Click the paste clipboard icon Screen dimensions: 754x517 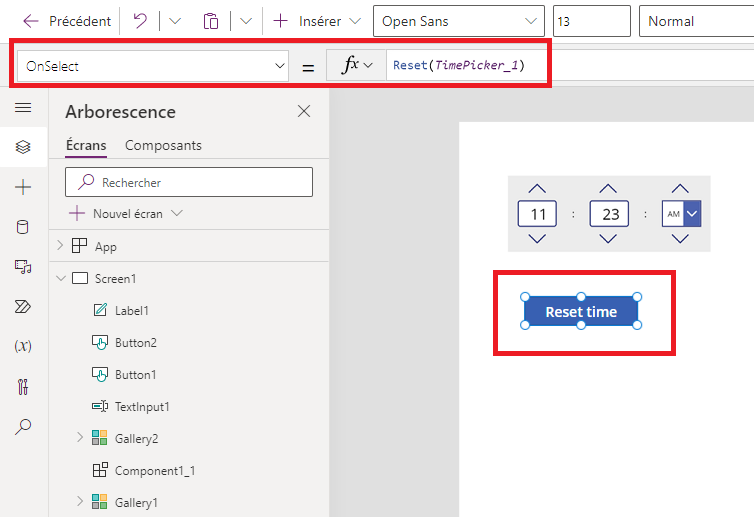(x=211, y=21)
